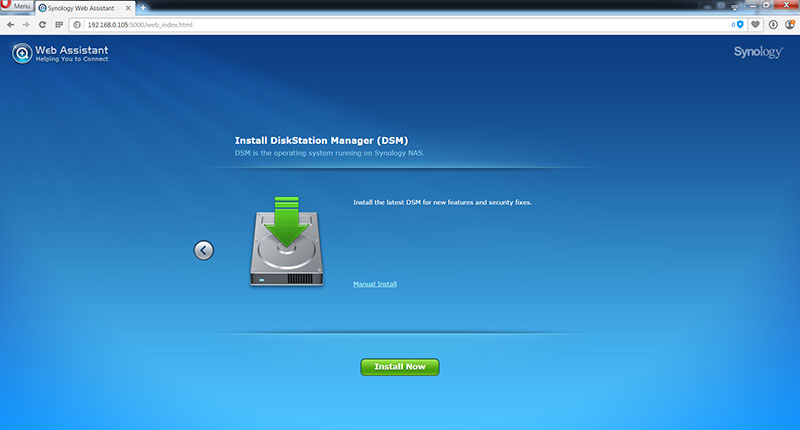
Task: Click the hard drive download illustration
Action: 286,241
